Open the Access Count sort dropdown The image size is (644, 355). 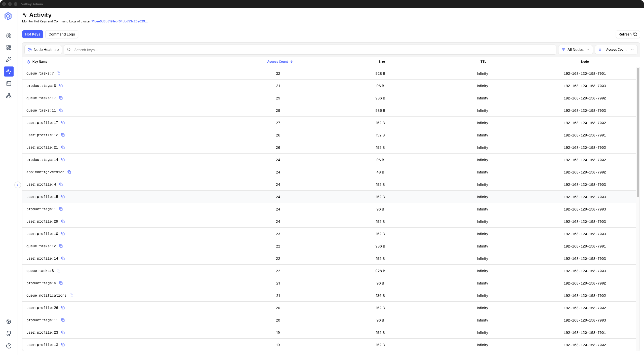point(616,50)
